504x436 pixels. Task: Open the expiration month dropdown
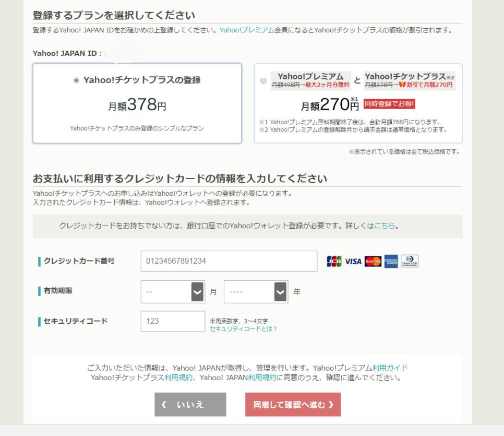(x=173, y=292)
